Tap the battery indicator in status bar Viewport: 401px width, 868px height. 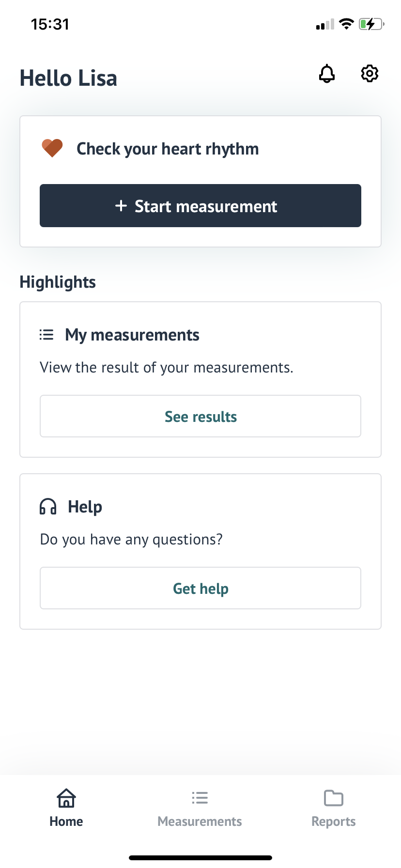(371, 24)
